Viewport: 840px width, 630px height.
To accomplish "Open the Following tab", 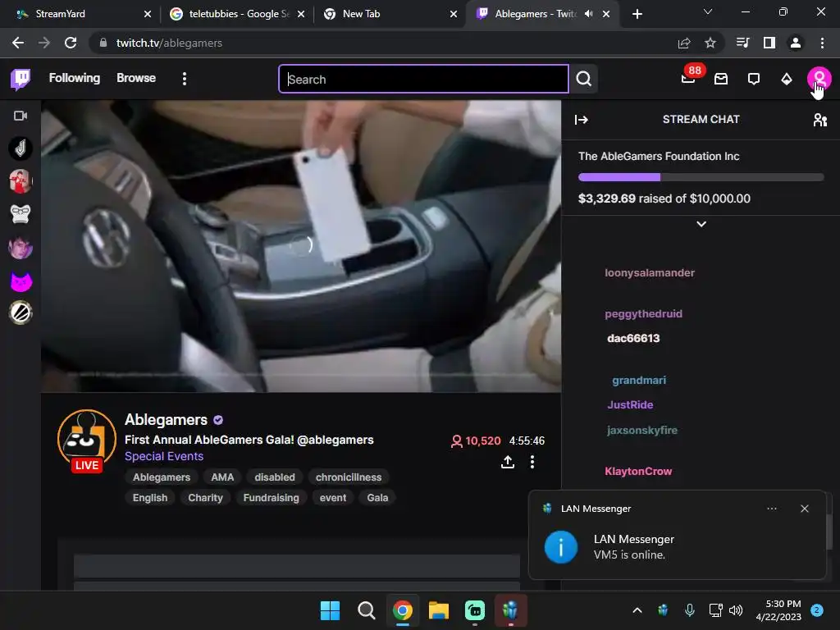I will [75, 78].
